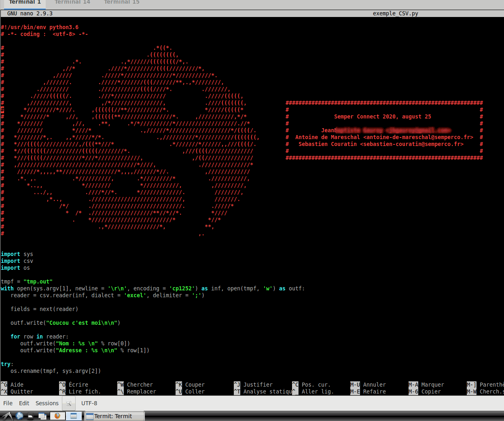Launch the globe web browser from the taskbar
The image size is (504, 421).
pyautogui.click(x=19, y=416)
